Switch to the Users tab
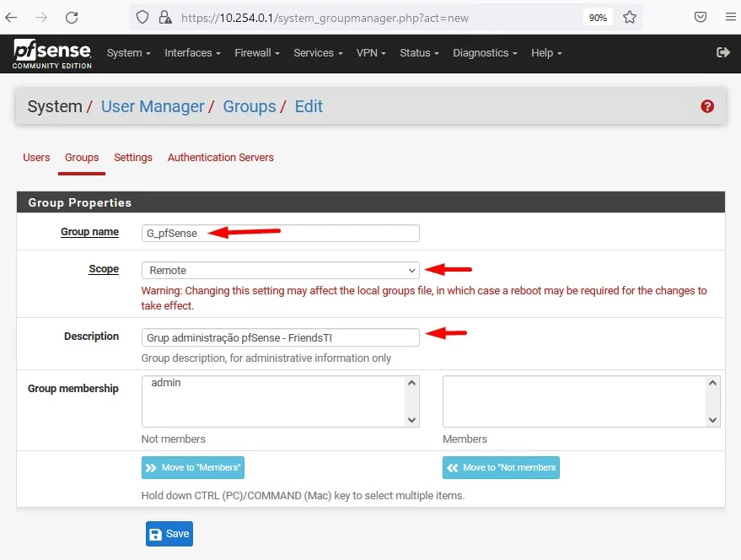This screenshot has height=560, width=741. point(36,158)
